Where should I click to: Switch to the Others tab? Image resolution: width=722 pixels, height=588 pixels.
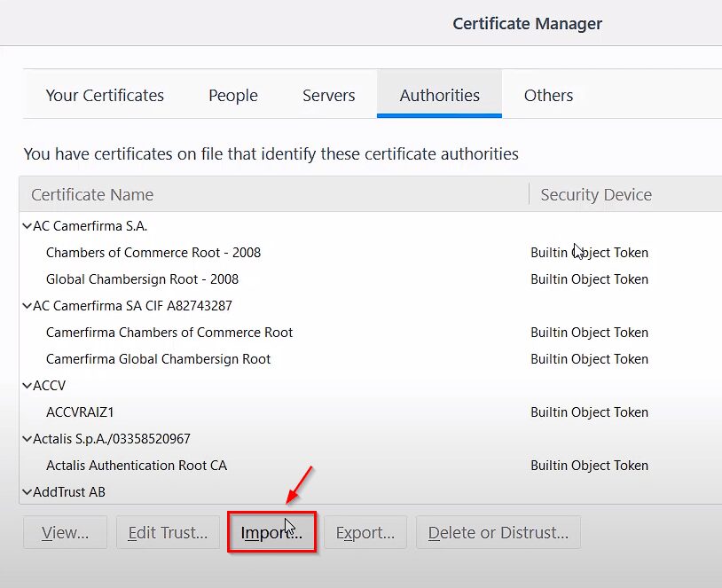548,95
